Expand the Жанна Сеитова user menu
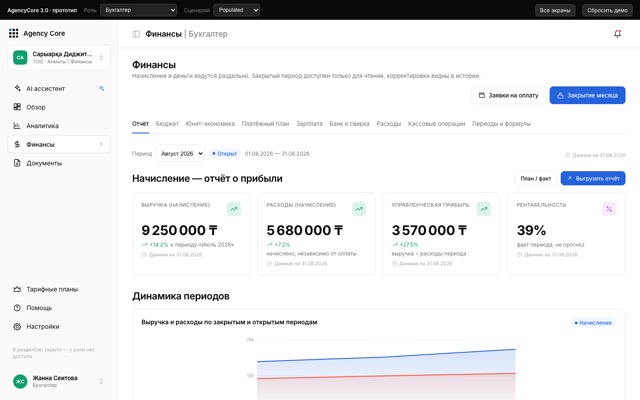The image size is (640, 400). point(101,381)
